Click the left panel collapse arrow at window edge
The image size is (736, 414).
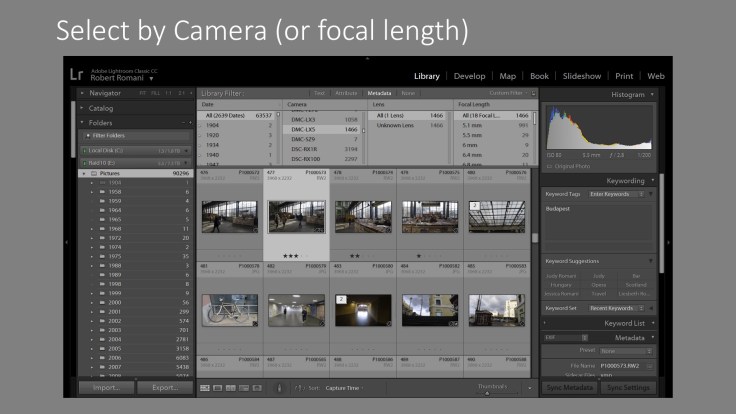[x=67, y=240]
